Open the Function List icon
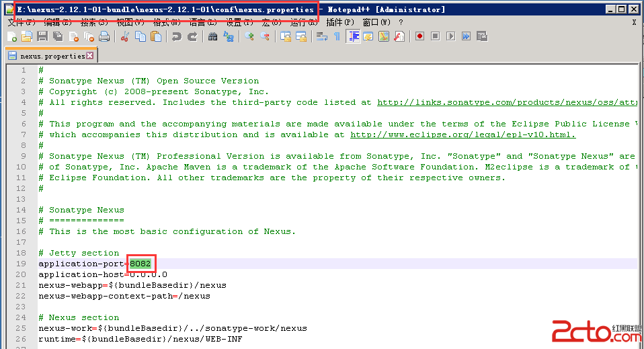The image size is (644, 349). tap(399, 37)
